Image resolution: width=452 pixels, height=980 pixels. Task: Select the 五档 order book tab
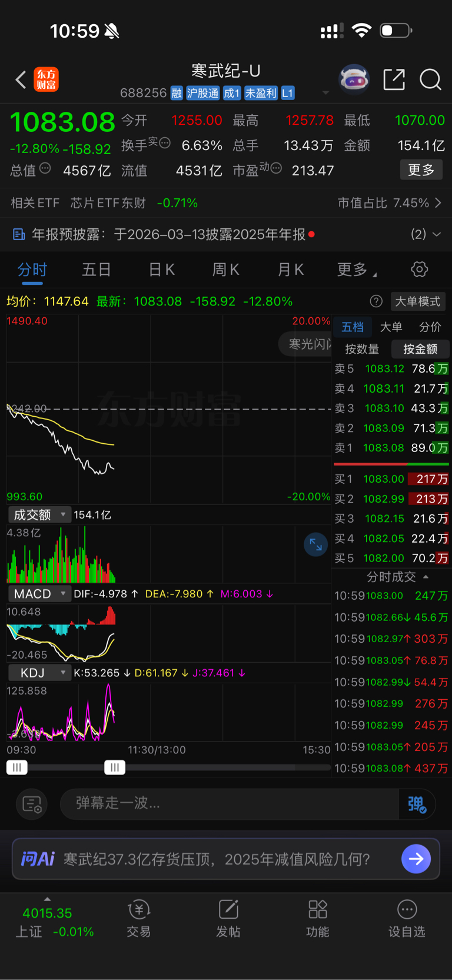coord(353,327)
